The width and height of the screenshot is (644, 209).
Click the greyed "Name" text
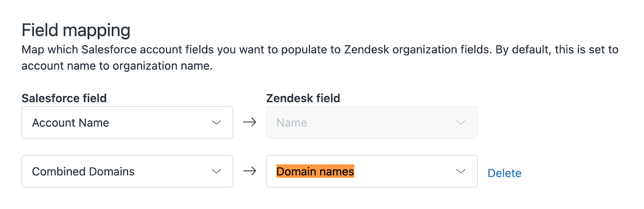pyautogui.click(x=292, y=123)
